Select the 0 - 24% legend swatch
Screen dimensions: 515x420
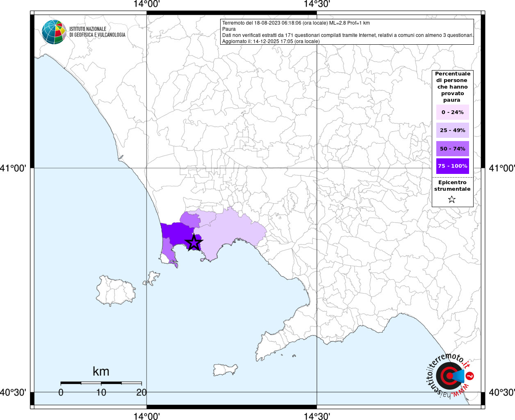click(453, 112)
